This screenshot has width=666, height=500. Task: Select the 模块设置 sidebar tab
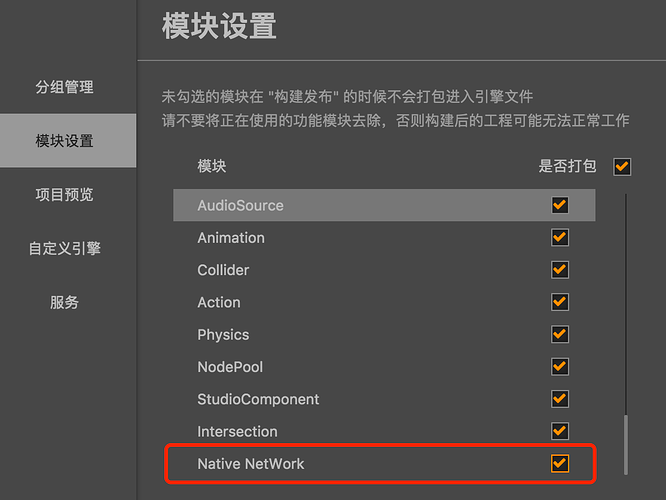[64, 141]
